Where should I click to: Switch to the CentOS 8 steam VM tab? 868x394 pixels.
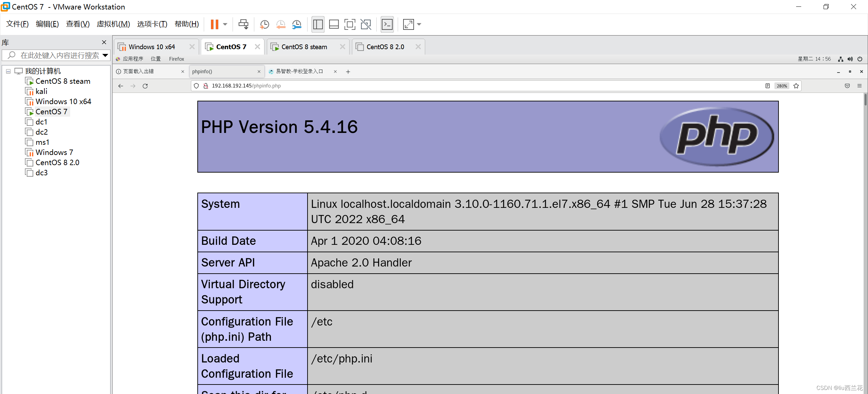(x=304, y=46)
